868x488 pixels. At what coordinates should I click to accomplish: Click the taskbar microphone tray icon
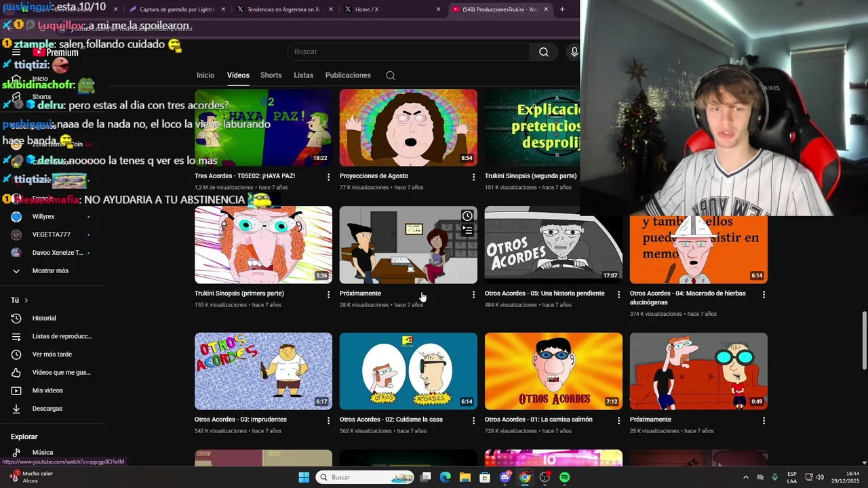point(774,477)
